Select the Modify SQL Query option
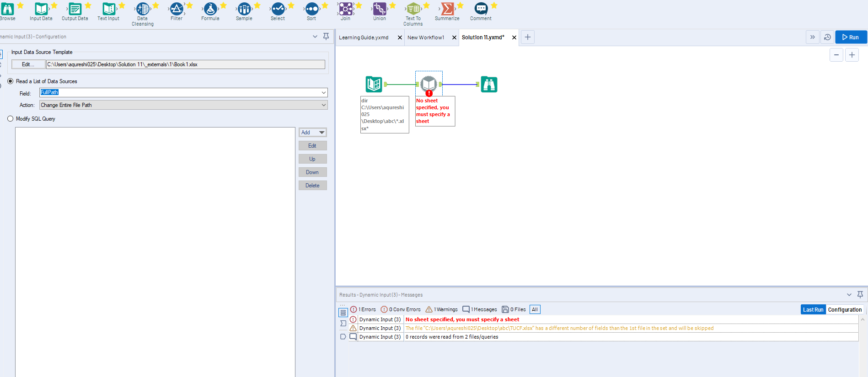 [11, 119]
